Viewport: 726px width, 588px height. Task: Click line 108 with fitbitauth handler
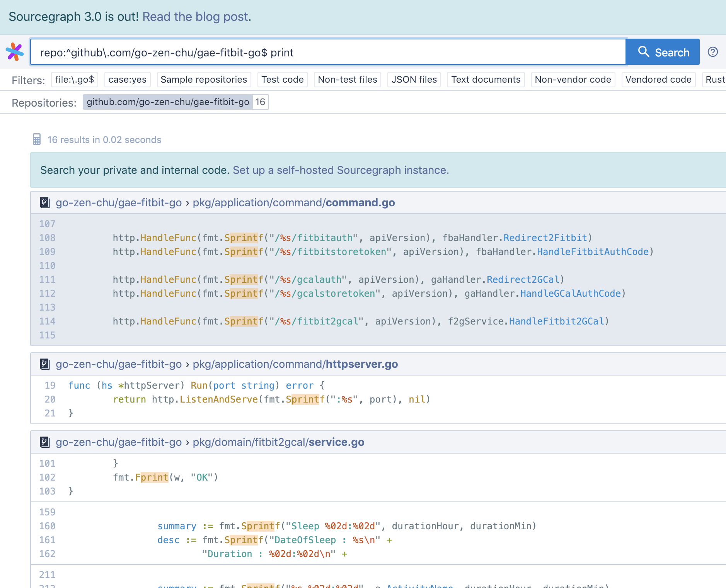[378, 238]
